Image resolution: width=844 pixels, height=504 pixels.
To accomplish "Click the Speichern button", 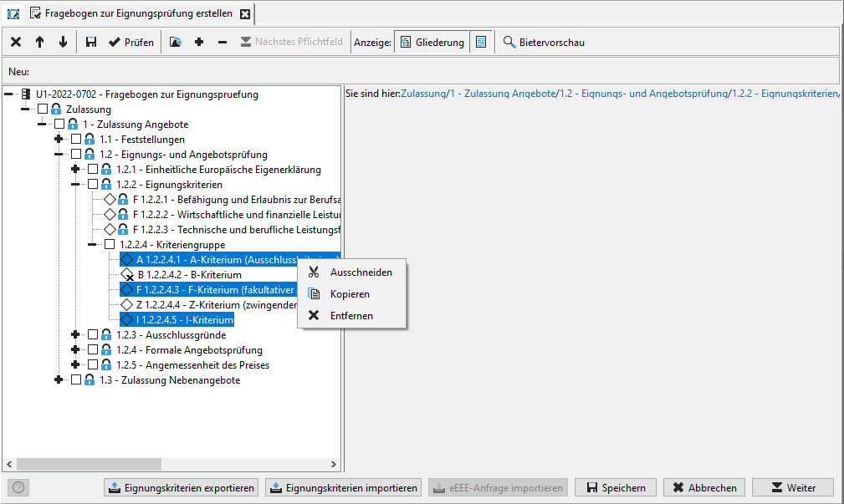I will (x=616, y=488).
